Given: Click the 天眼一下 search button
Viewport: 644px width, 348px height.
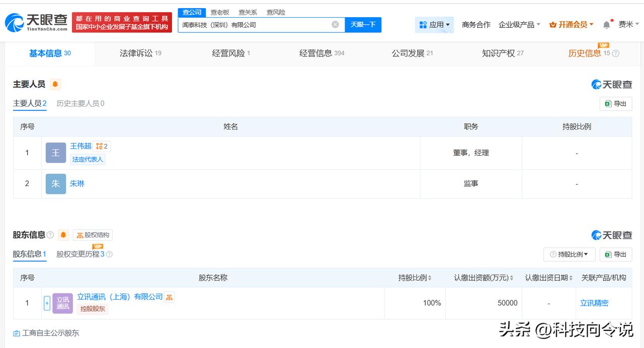Looking at the screenshot, I should [x=363, y=25].
